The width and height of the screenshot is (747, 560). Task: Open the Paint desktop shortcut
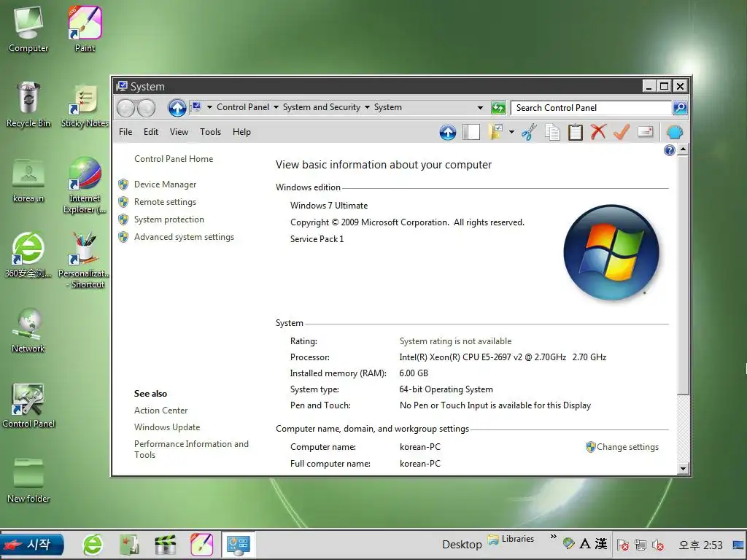tap(85, 29)
